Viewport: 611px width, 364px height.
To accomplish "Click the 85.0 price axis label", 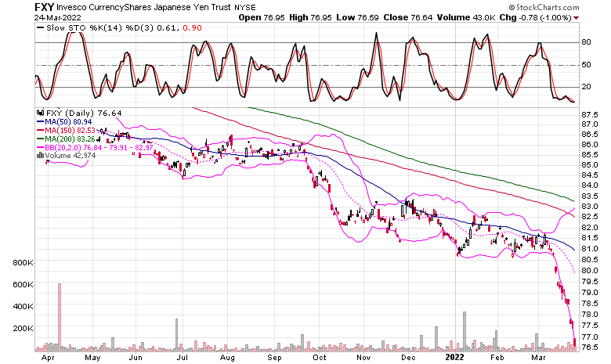I will [x=589, y=165].
